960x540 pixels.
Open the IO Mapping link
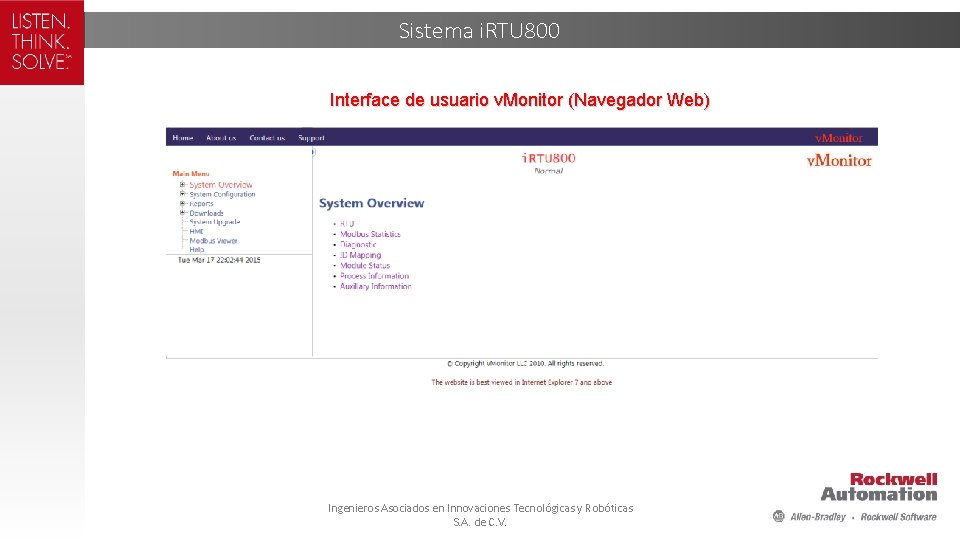pos(361,255)
